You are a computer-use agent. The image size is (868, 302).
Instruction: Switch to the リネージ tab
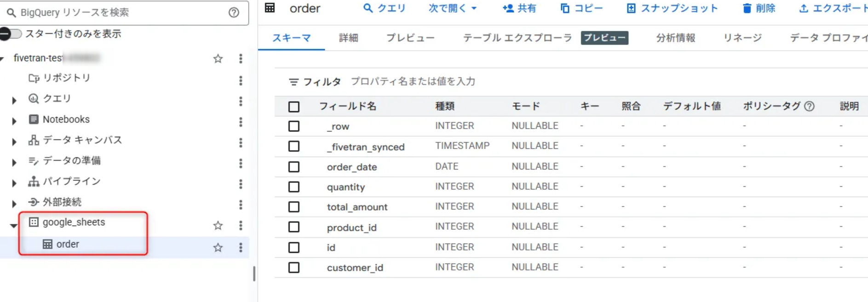click(x=742, y=38)
